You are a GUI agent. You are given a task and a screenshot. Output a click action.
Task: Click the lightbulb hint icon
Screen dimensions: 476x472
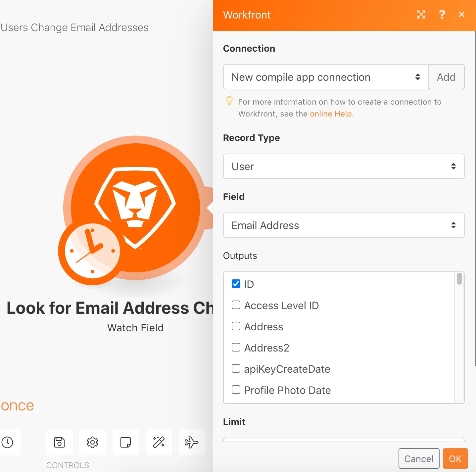click(229, 101)
